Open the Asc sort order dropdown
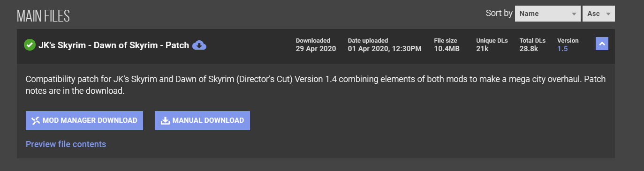 (599, 14)
